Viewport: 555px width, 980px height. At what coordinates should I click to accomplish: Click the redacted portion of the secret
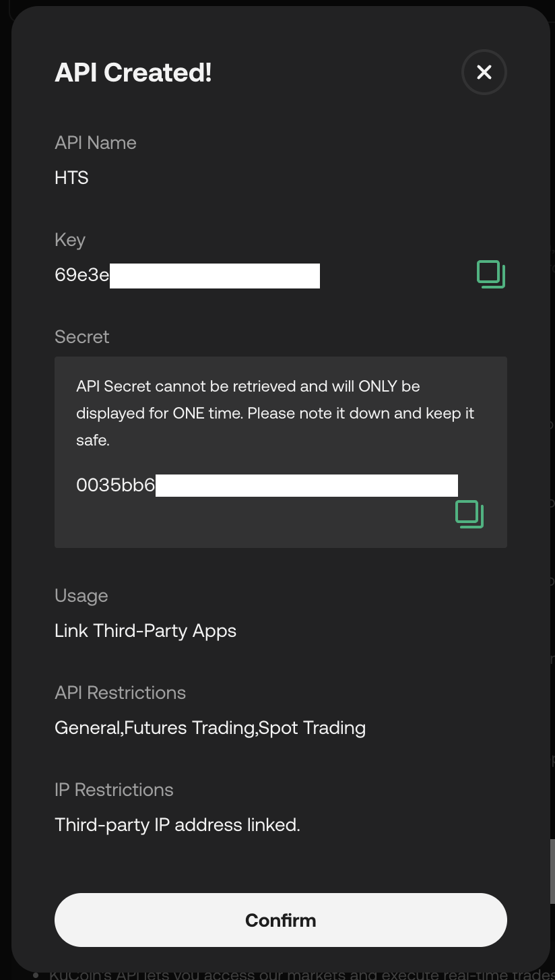tap(306, 485)
